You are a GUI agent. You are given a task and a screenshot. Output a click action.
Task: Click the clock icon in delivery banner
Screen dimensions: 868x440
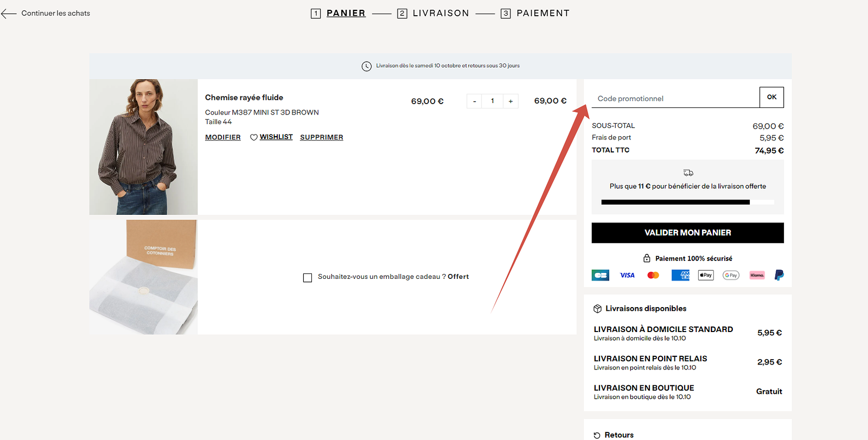click(x=367, y=66)
